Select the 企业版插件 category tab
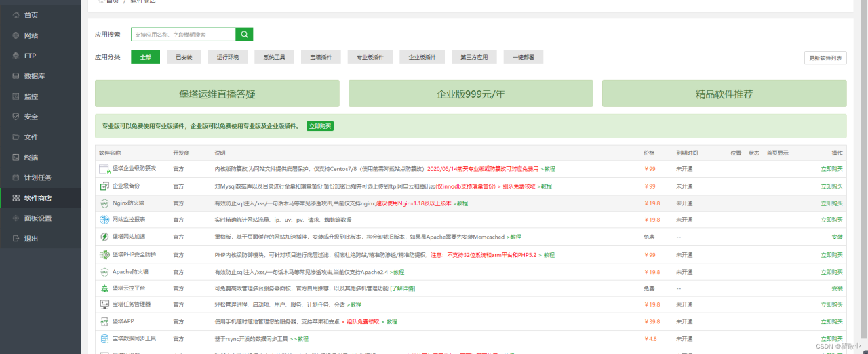 pos(422,57)
